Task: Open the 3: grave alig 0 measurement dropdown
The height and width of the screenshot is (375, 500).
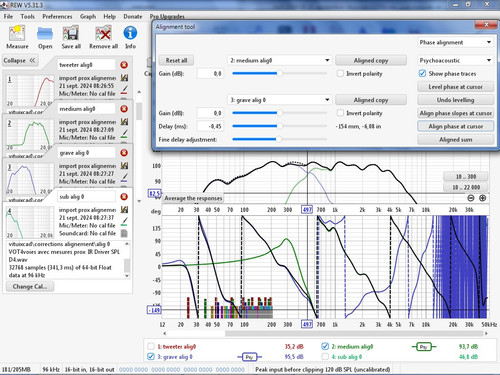Action: point(280,100)
